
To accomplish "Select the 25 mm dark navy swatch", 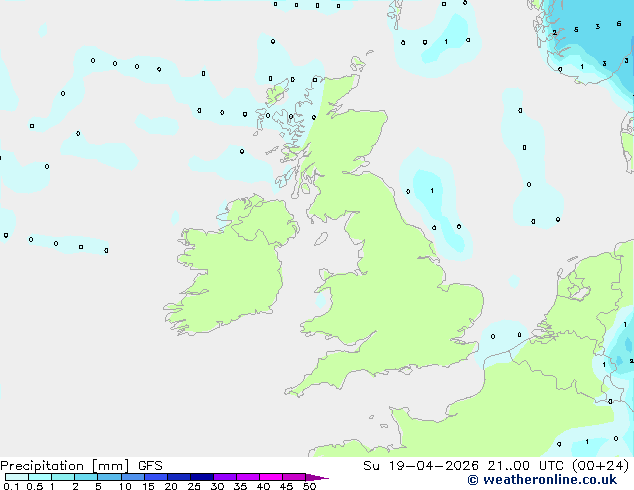I will (x=202, y=477).
